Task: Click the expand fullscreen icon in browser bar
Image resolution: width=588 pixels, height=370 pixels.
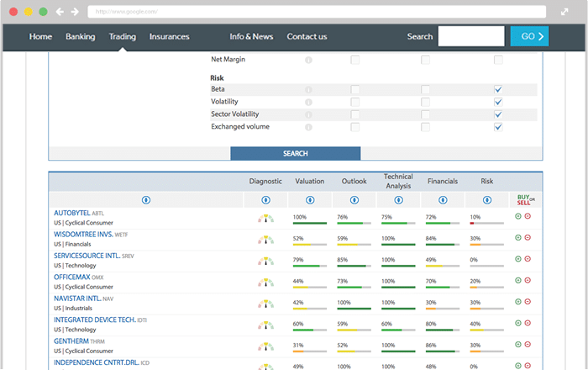Action: coord(564,12)
